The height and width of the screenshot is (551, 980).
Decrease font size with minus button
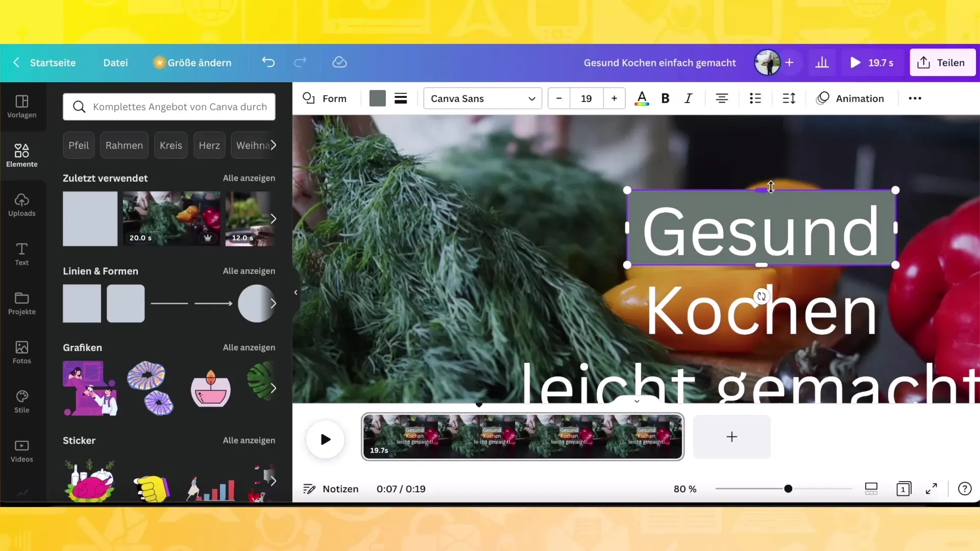click(559, 98)
